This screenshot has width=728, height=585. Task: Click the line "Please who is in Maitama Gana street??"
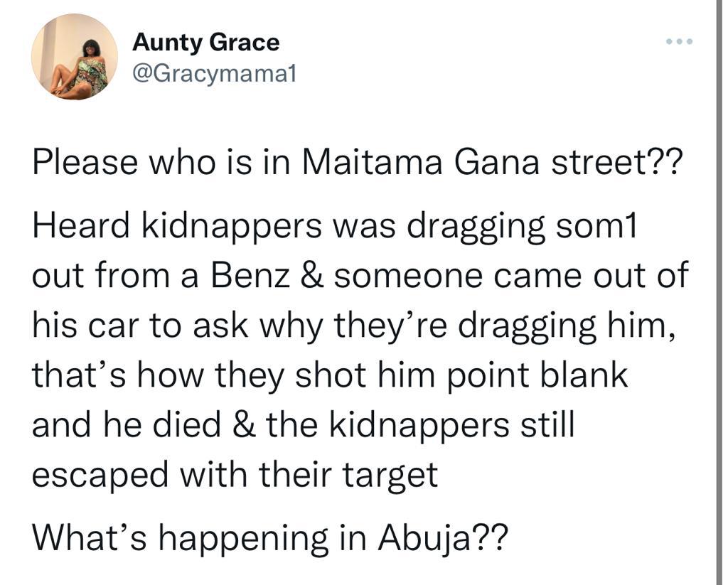tap(357, 164)
